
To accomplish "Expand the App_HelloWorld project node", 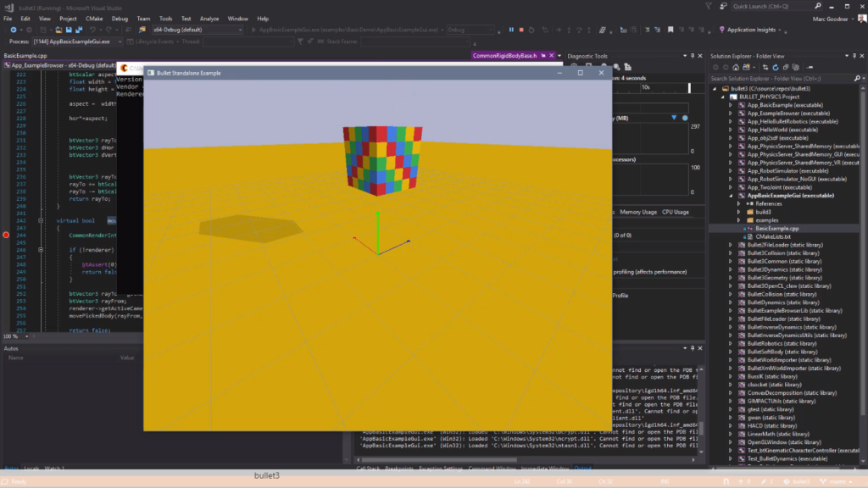I will (x=730, y=130).
